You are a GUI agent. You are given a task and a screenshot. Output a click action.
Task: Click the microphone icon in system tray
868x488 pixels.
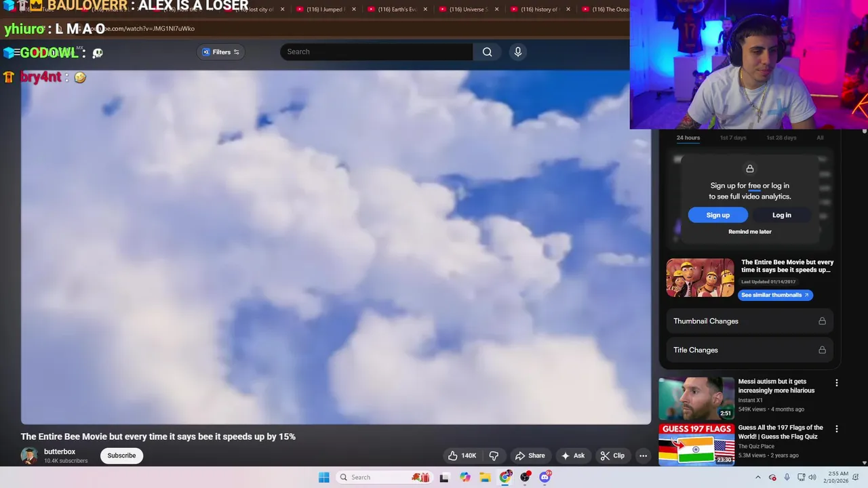click(x=787, y=477)
